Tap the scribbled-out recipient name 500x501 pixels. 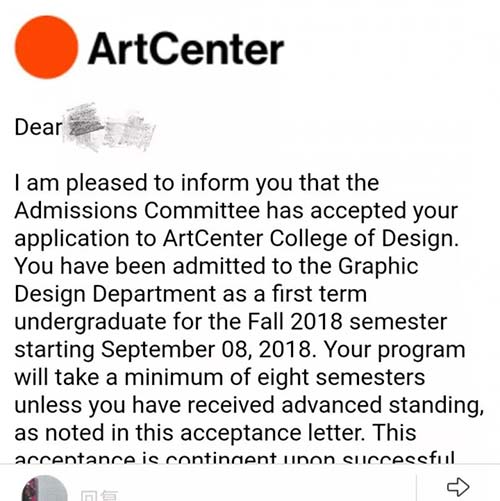tap(110, 127)
